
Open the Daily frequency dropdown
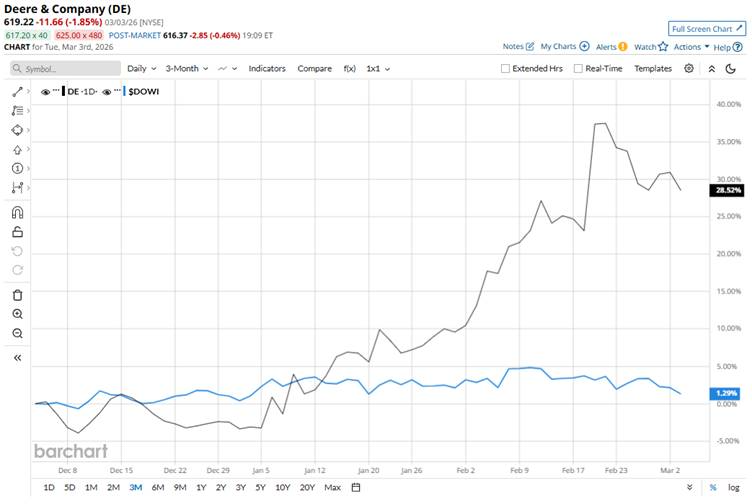[x=141, y=69]
